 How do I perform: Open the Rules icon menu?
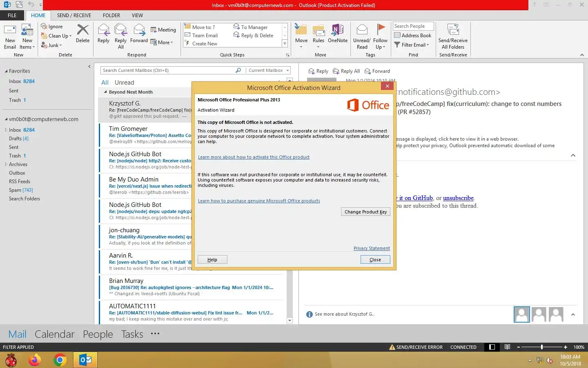point(318,36)
